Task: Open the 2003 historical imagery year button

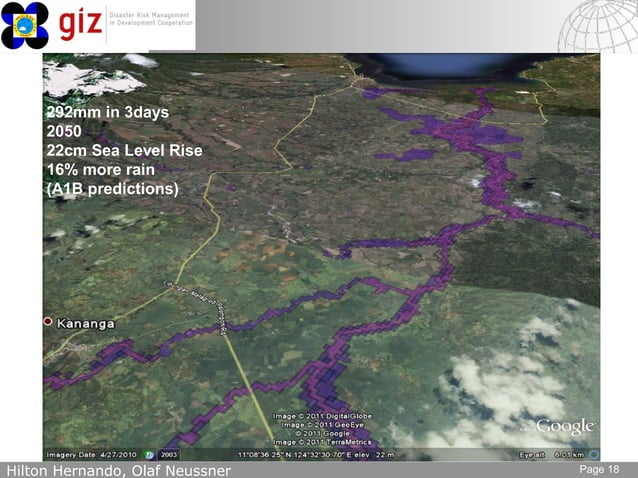Action: [169, 454]
